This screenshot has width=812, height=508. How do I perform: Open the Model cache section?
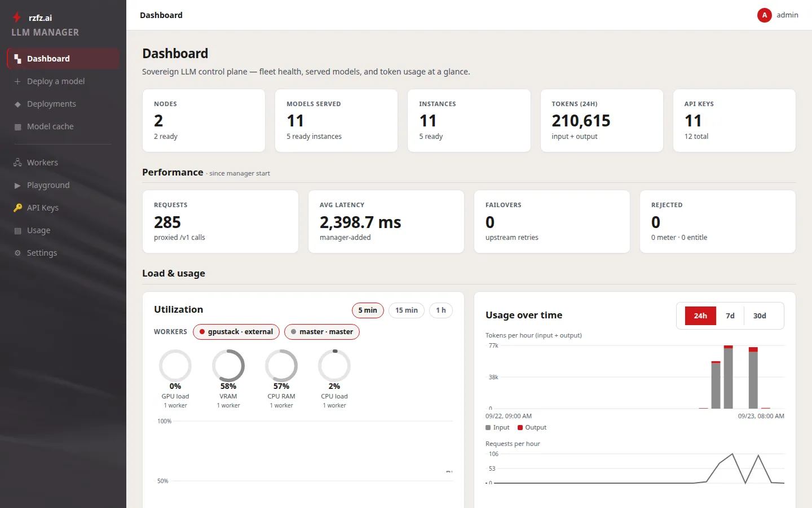(x=63, y=126)
